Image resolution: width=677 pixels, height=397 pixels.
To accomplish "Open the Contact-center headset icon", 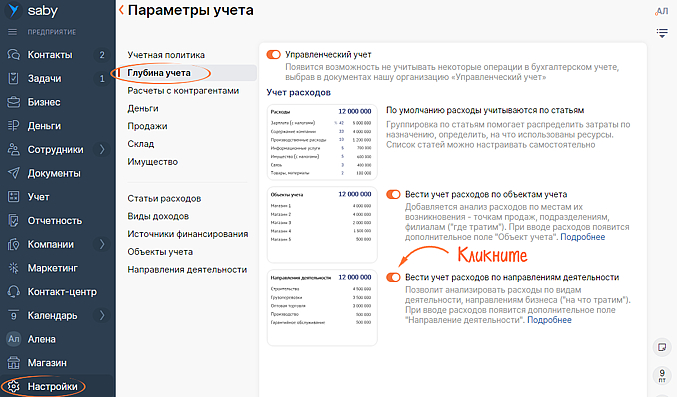I will coord(13,292).
